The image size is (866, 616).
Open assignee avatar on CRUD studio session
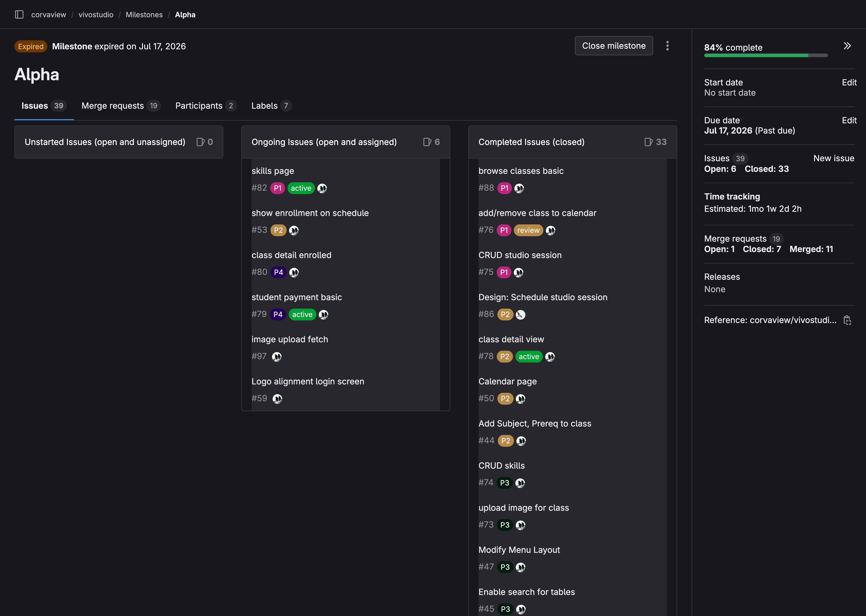tap(518, 272)
